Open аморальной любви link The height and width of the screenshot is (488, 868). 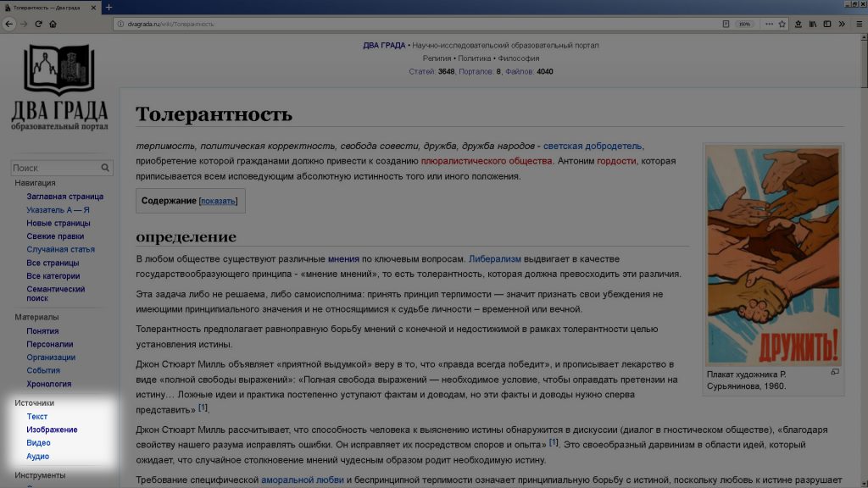(303, 480)
